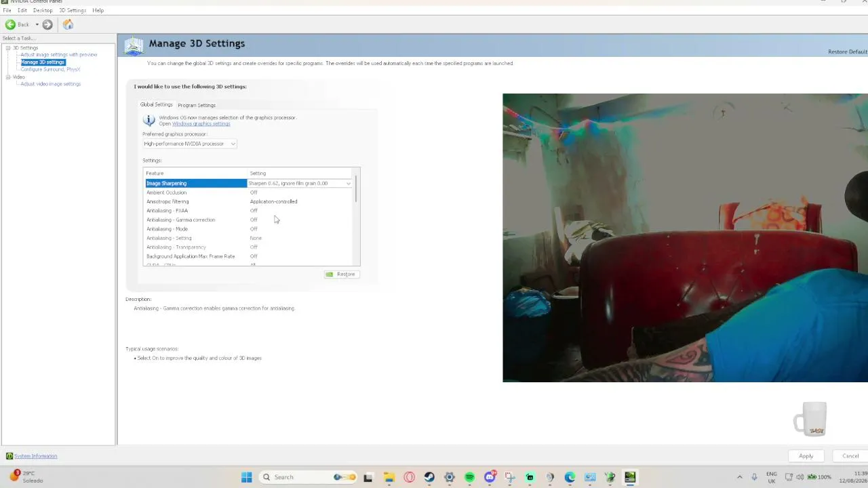Select the Antialiasing - Gamma correction row
Screen dimensions: 868x488
(x=249, y=220)
